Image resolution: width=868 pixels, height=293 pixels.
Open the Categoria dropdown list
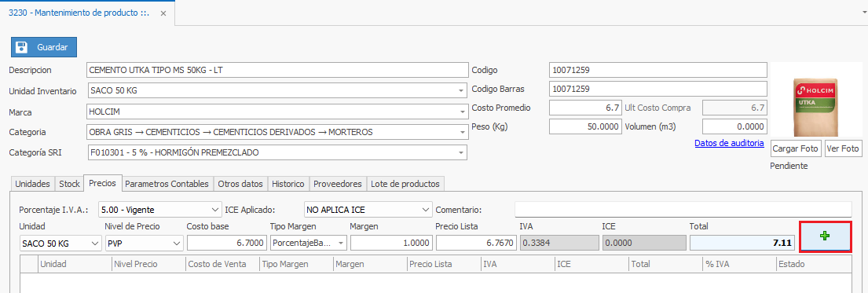click(x=462, y=132)
